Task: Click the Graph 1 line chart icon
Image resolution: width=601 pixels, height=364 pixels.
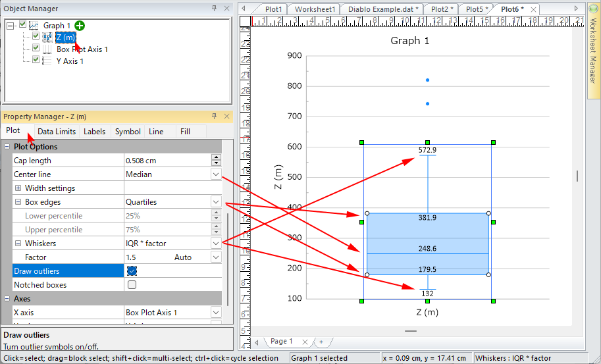Action: pos(34,25)
